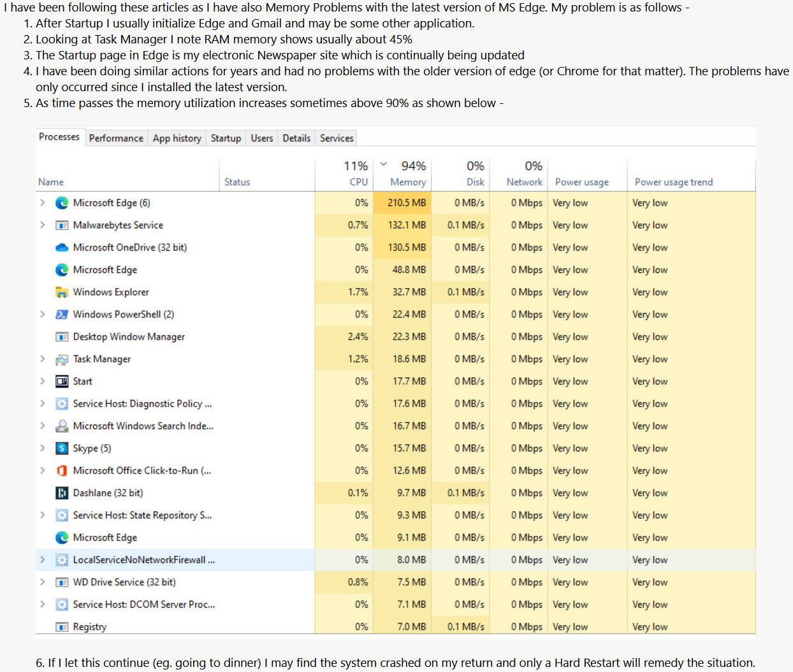Open the Performance tab

(x=116, y=138)
